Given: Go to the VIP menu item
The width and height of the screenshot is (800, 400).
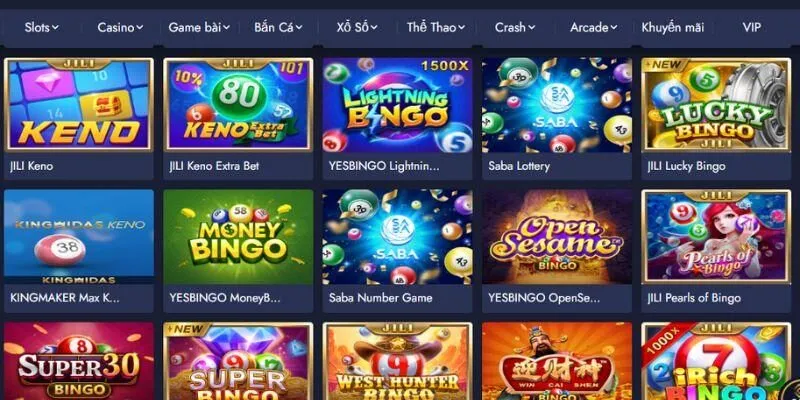Looking at the screenshot, I should 752,28.
